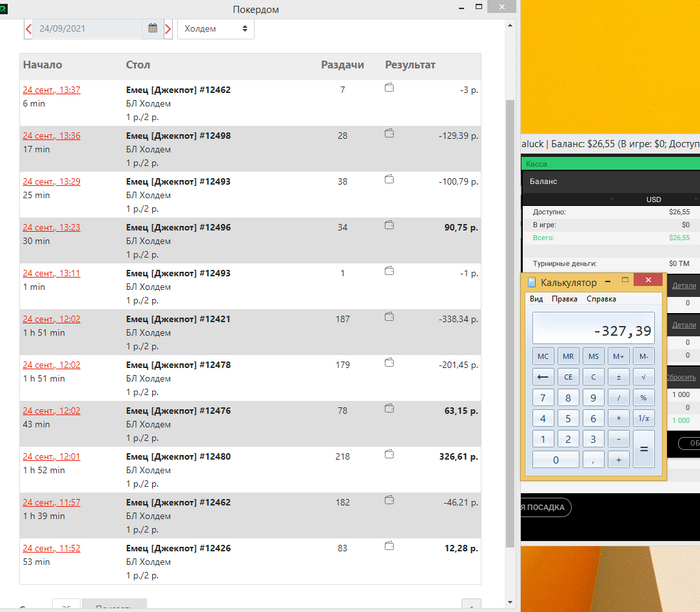Click the CE clear entry button
The image size is (700, 612).
click(x=568, y=377)
